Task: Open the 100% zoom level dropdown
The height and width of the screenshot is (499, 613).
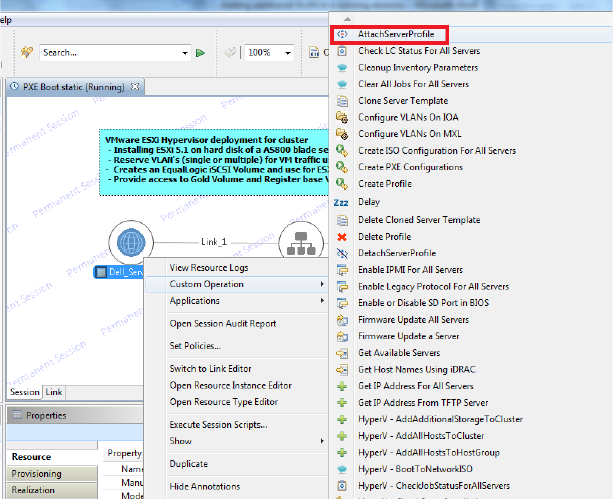Action: pyautogui.click(x=286, y=53)
